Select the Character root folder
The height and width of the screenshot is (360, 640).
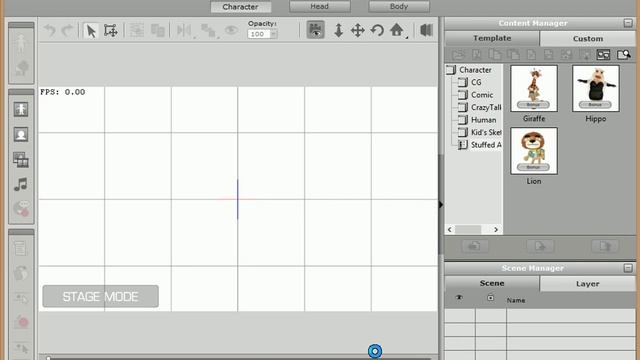click(x=475, y=70)
